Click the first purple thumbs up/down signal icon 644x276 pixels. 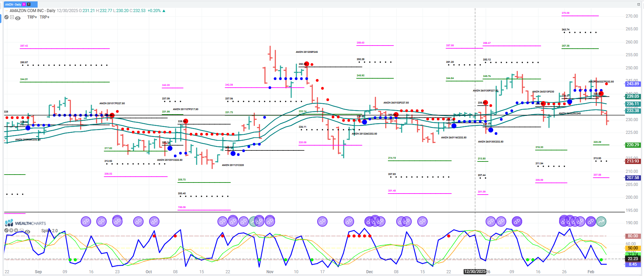click(86, 221)
